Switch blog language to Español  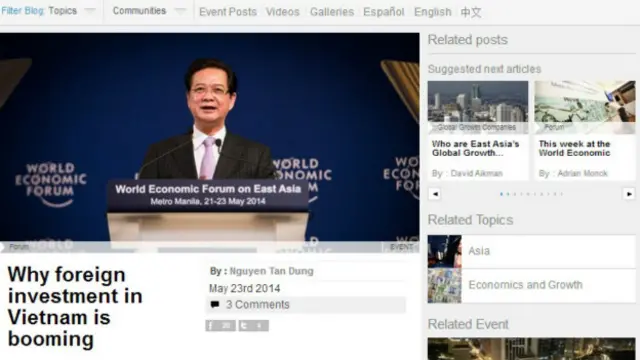pyautogui.click(x=384, y=12)
